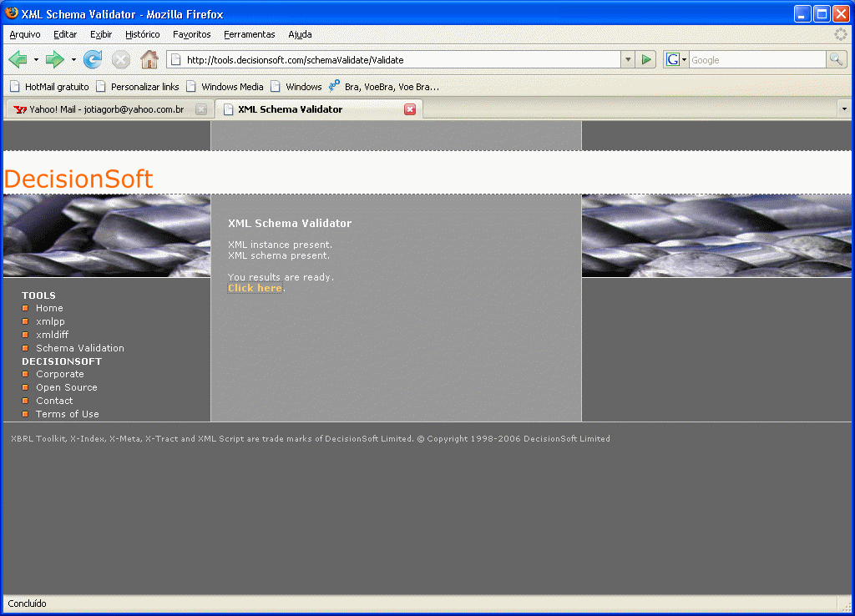Click the page icon in the address bar
Image resolution: width=855 pixels, height=616 pixels.
(176, 60)
